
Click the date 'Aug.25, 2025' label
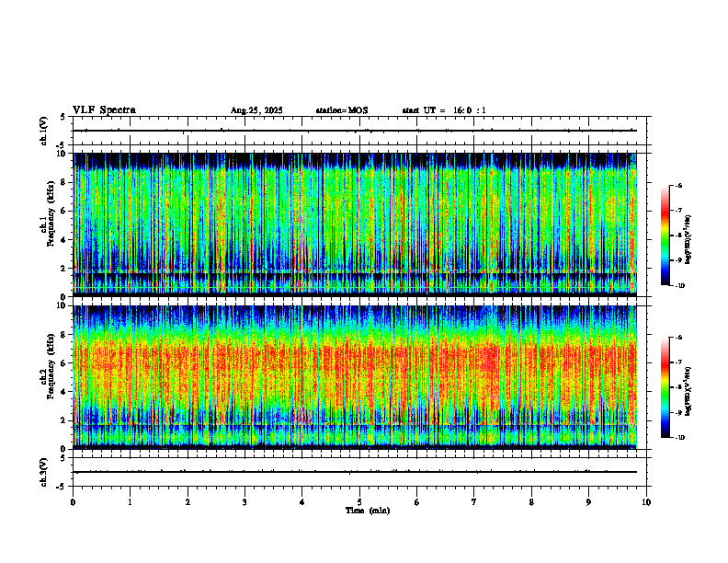[x=256, y=110]
